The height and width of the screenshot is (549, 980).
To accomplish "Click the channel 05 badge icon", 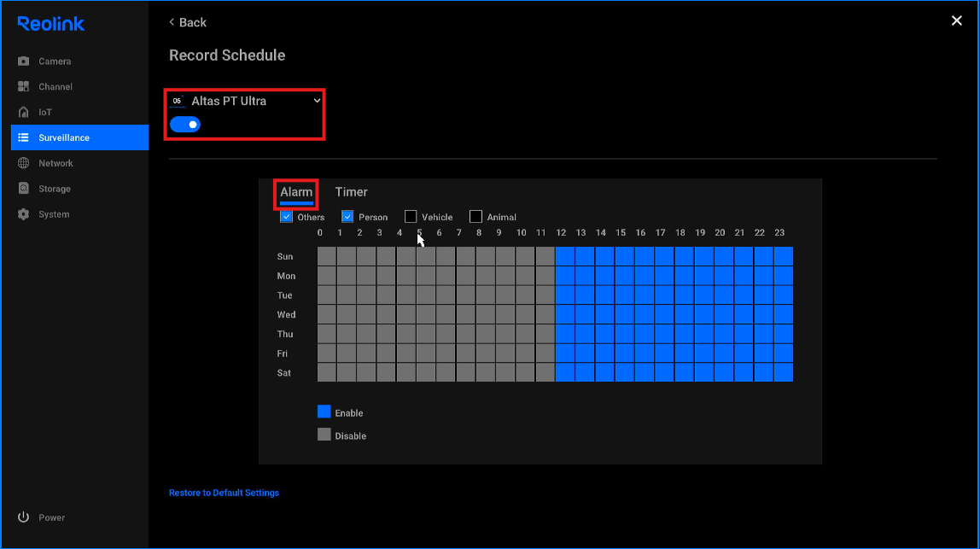I will [177, 101].
